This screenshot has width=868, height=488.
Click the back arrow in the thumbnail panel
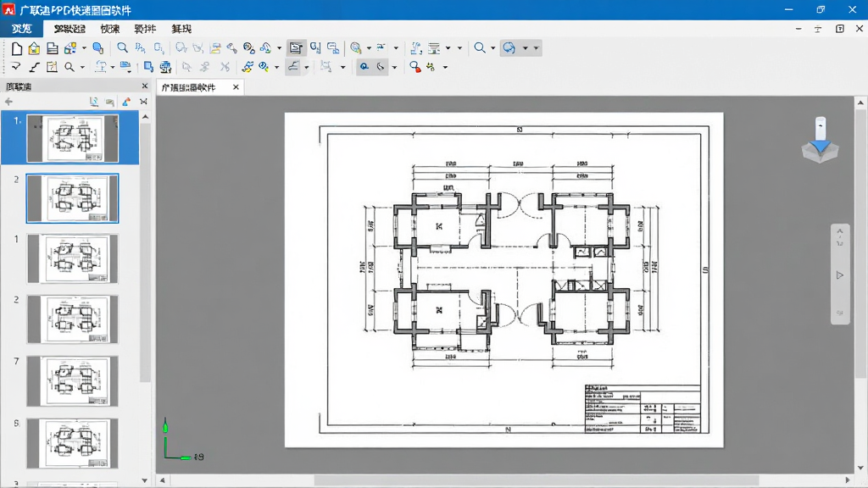[8, 102]
